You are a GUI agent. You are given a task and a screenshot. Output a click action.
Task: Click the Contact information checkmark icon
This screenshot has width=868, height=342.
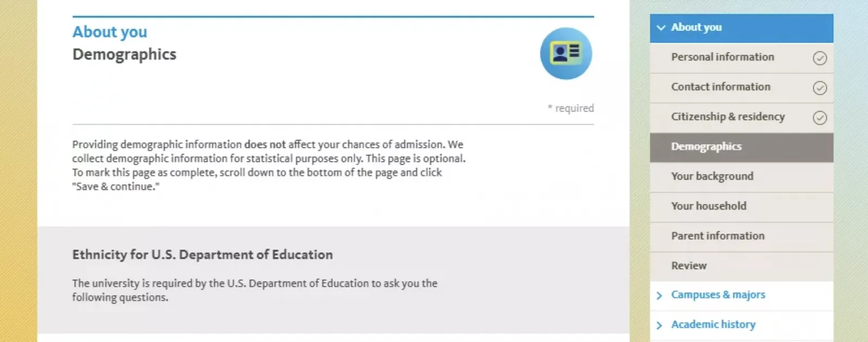coord(820,88)
